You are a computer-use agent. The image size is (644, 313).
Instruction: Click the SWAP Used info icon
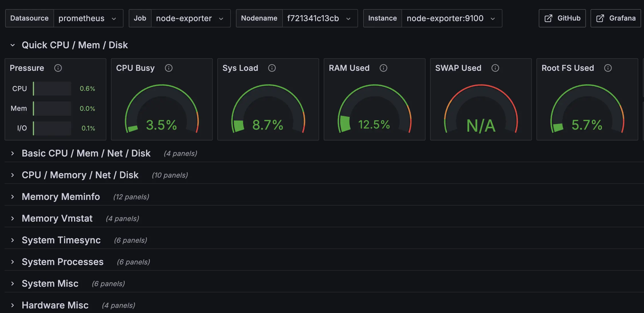pos(495,68)
